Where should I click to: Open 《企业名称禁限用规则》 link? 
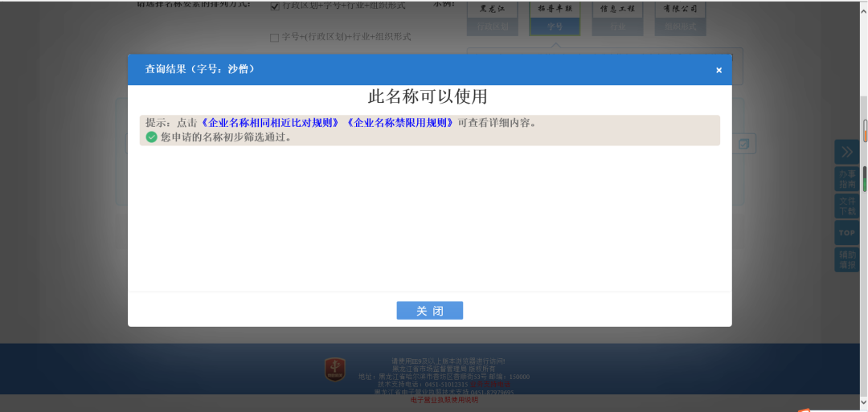coord(401,122)
